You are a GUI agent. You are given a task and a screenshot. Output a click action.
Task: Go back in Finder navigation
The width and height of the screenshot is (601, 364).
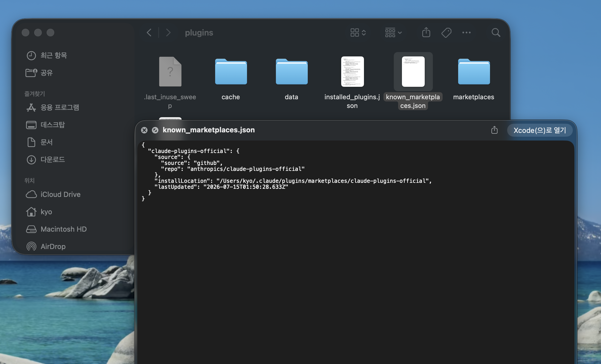click(x=149, y=33)
